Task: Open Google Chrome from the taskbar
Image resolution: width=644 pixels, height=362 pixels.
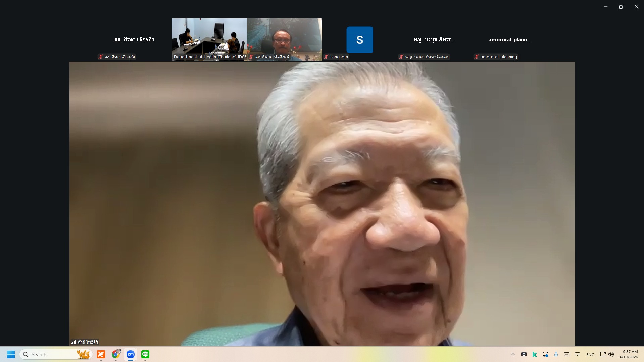Action: pyautogui.click(x=116, y=354)
